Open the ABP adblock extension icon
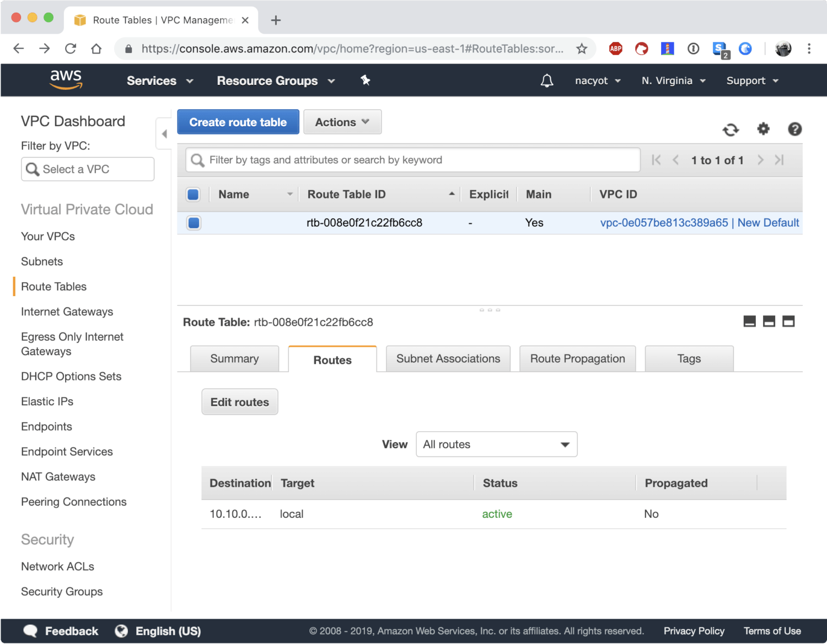Viewport: 827px width, 644px height. click(616, 49)
